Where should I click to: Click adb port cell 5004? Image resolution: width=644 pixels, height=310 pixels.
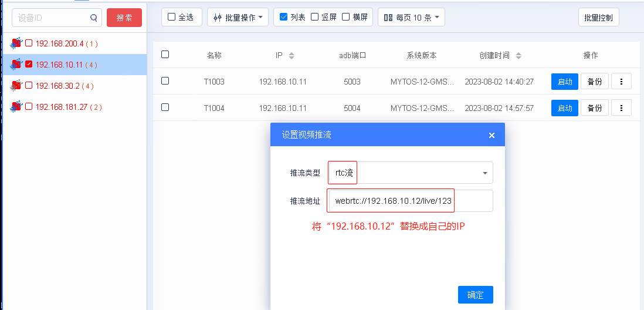[352, 108]
